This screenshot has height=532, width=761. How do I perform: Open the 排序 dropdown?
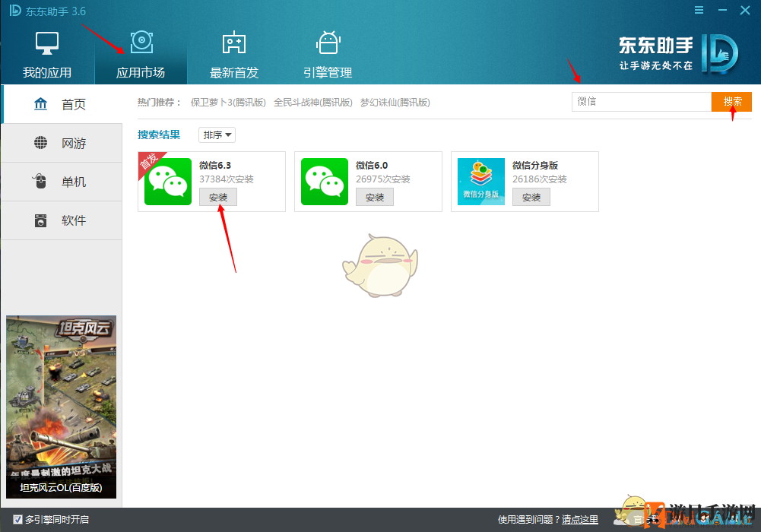pyautogui.click(x=217, y=135)
